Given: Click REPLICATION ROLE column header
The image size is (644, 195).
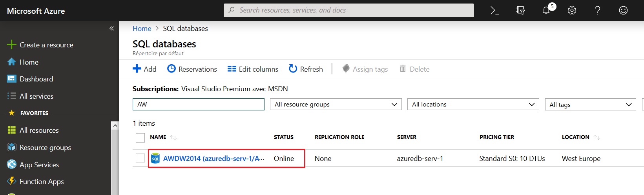Looking at the screenshot, I should (339, 137).
